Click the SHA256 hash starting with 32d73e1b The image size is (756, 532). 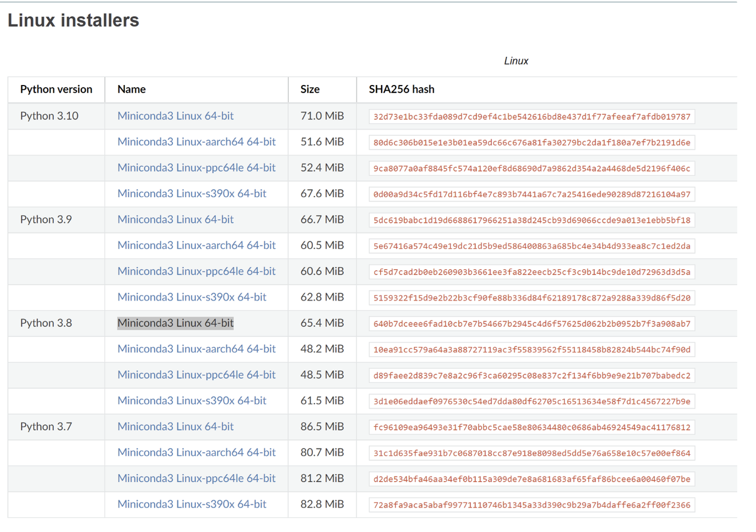click(531, 116)
